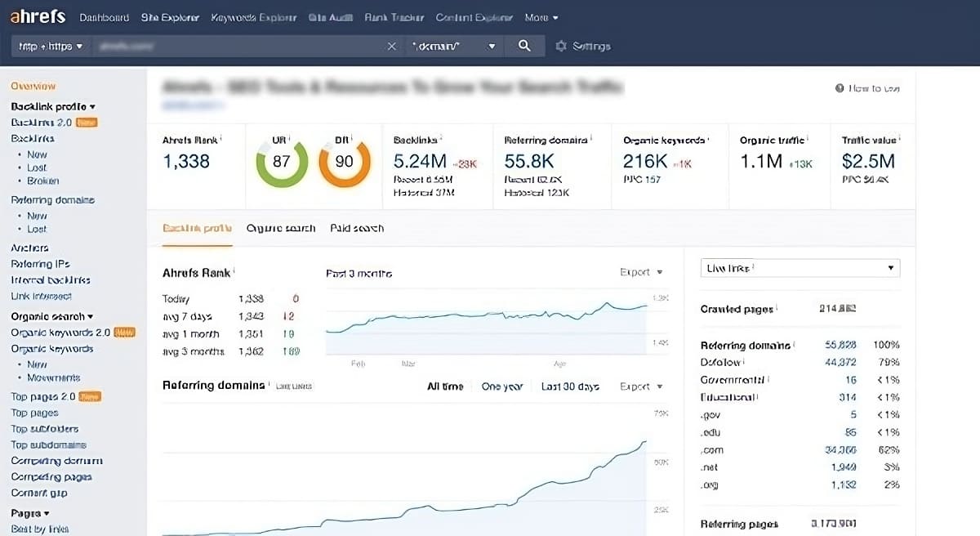Select the One year range
980x536 pixels.
click(501, 386)
